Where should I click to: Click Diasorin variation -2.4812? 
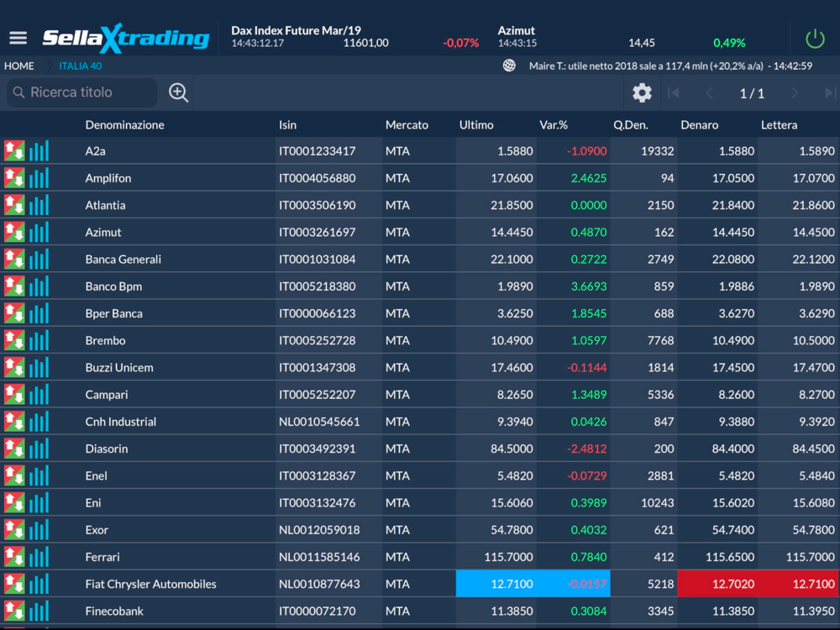tap(587, 449)
